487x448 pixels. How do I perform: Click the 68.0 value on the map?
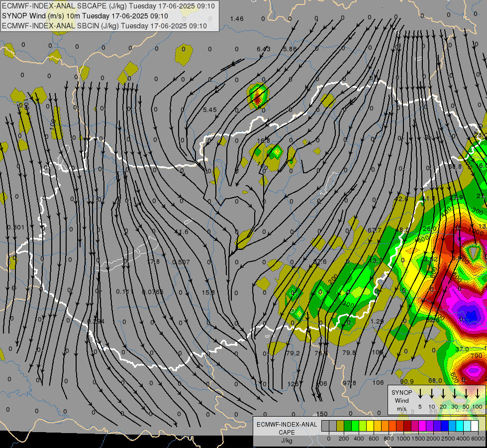pos(435,380)
